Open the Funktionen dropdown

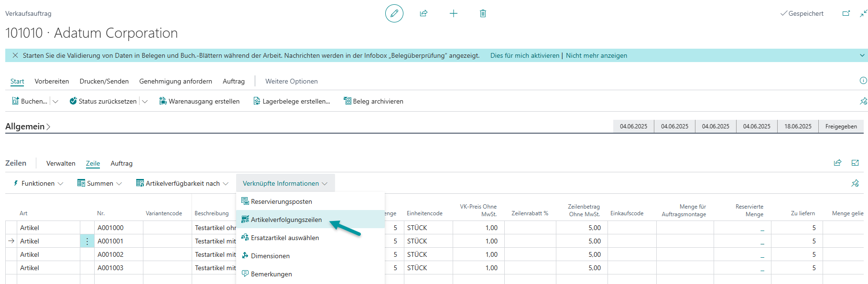click(x=38, y=183)
